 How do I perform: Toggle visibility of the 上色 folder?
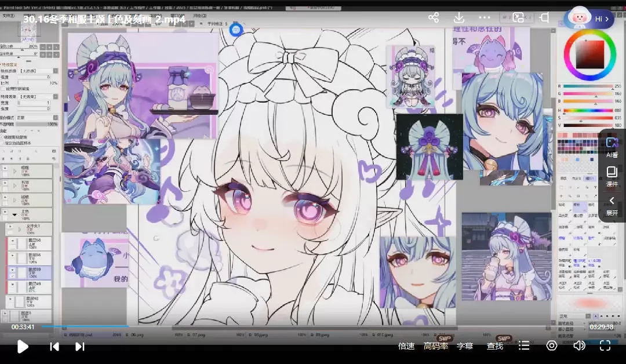tap(5, 212)
